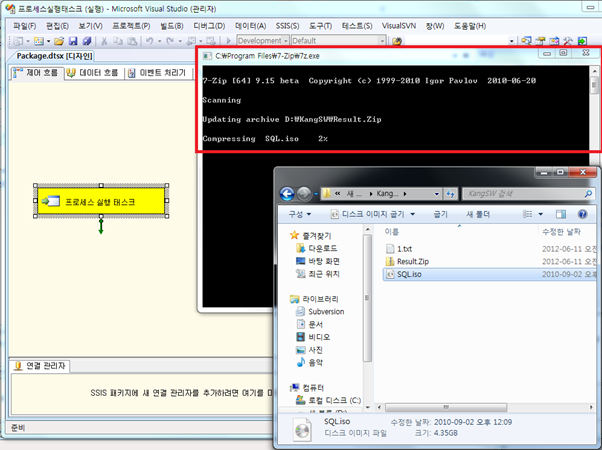
Task: Click the KangSW 검색 search box
Action: pyautogui.click(x=528, y=194)
